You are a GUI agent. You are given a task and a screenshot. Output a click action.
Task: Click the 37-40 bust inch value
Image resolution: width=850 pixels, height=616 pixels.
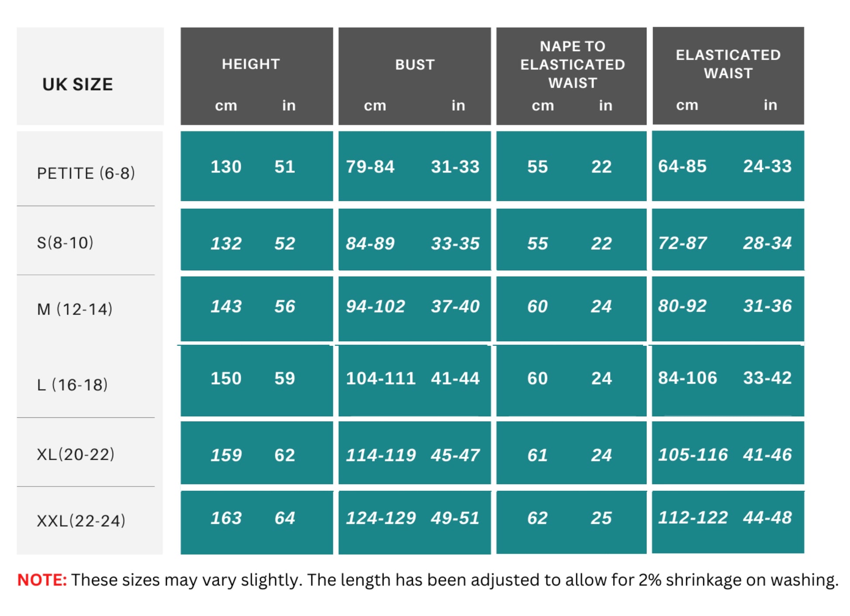(x=455, y=306)
